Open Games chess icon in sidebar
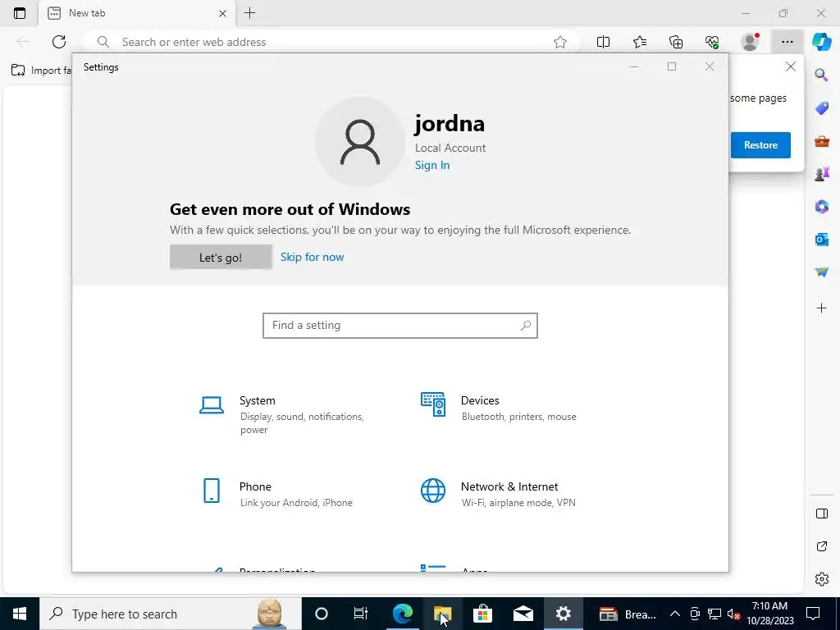The image size is (840, 630). click(x=821, y=174)
